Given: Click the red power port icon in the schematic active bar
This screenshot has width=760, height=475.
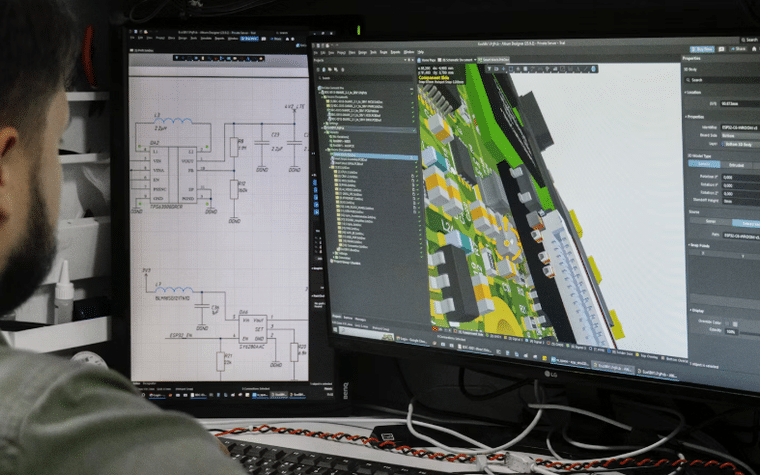Looking at the screenshot, I should point(215,58).
